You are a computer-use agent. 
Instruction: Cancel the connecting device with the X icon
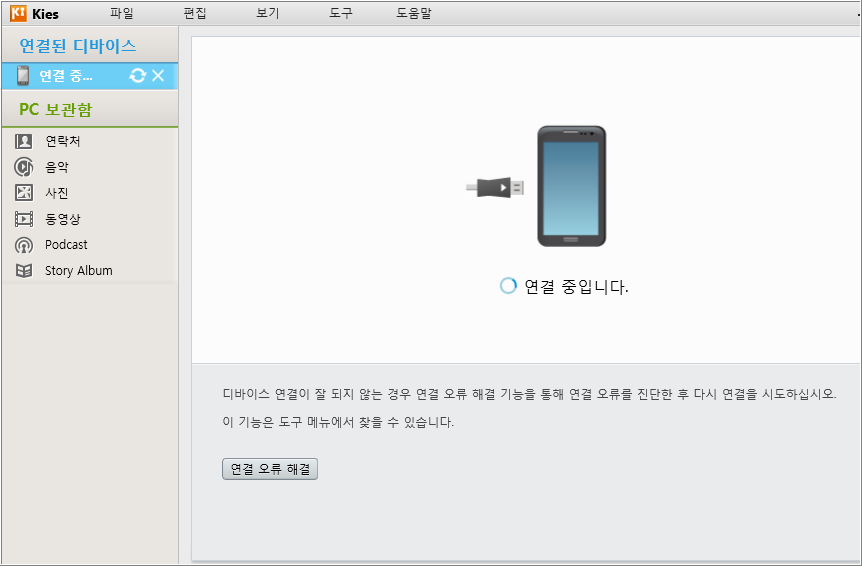(x=158, y=76)
